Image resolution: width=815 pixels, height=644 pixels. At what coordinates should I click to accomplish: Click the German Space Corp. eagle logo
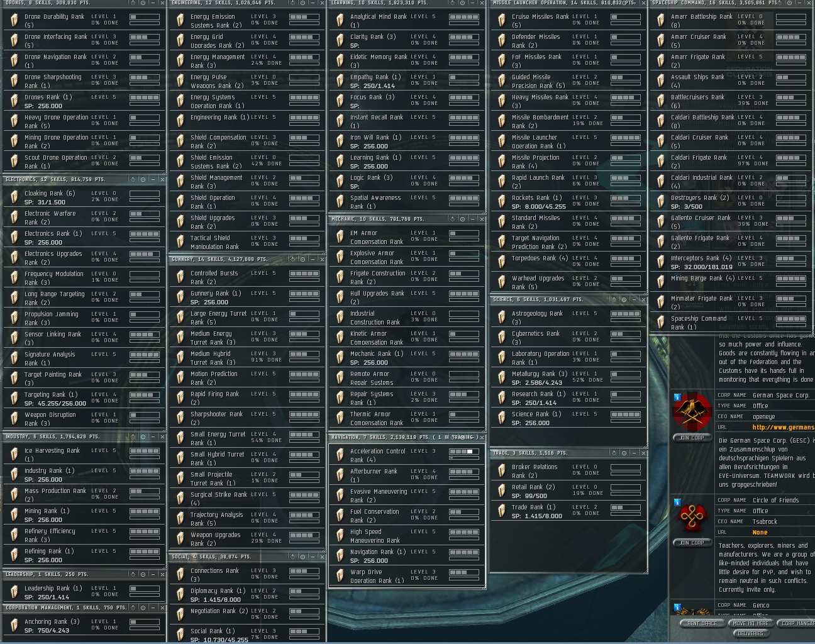click(692, 411)
